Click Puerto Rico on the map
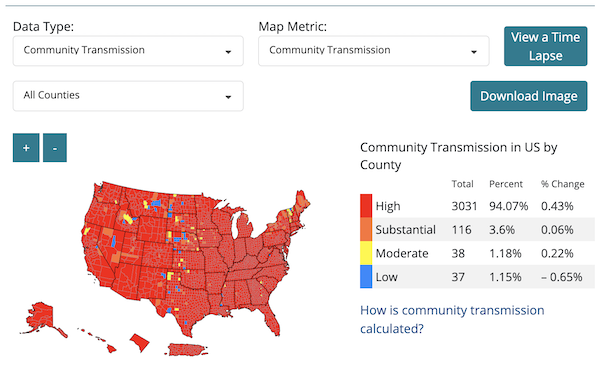 pos(188,350)
